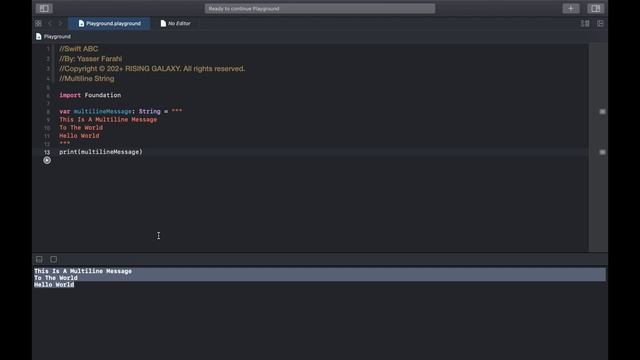Click the add editor split icon

600,23
